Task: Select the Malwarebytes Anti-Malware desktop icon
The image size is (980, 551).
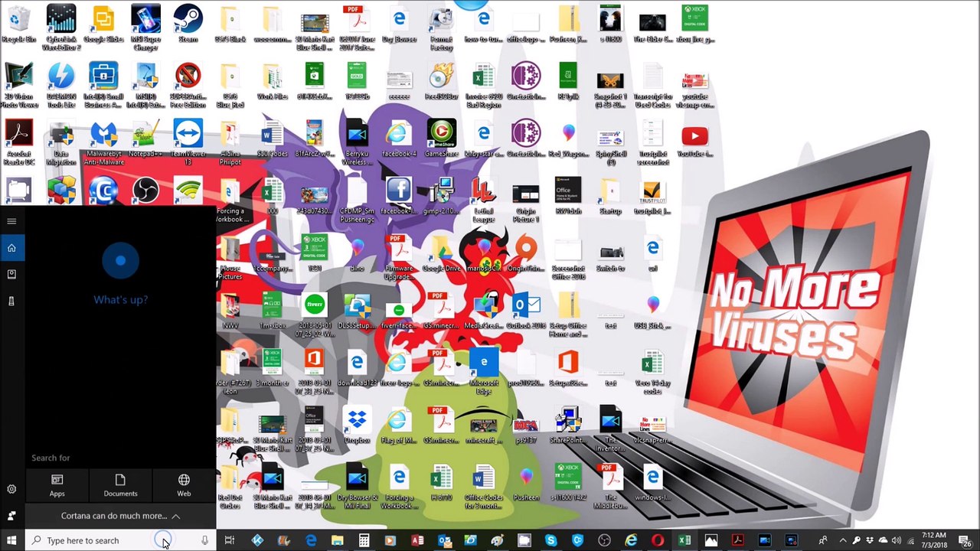Action: pyautogui.click(x=103, y=143)
